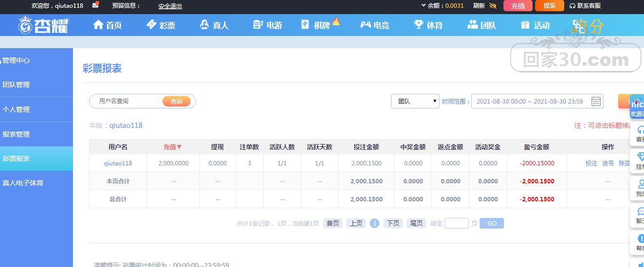Open calendar icon in date range field
644x267 pixels.
(x=596, y=101)
